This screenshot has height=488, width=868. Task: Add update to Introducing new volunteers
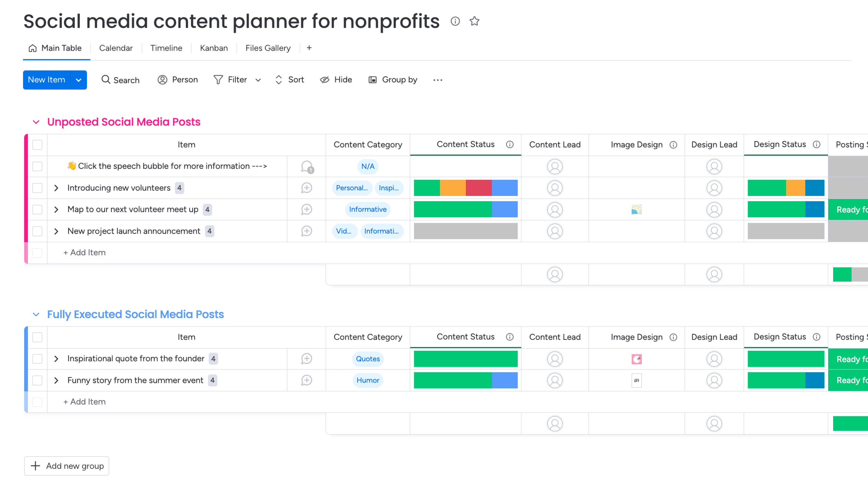click(306, 188)
